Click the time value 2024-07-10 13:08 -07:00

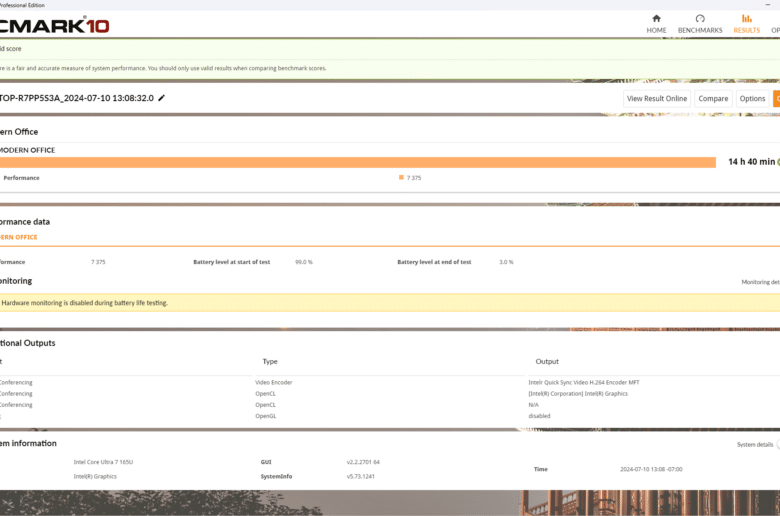tap(651, 469)
